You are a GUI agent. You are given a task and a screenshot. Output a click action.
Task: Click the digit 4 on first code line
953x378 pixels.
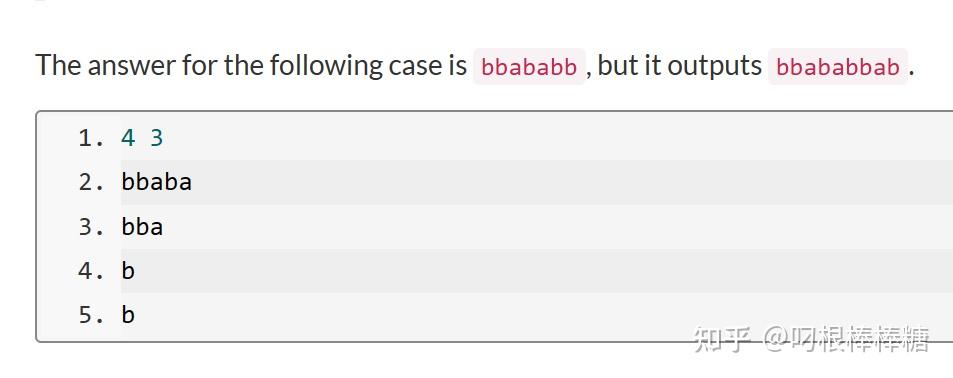pyautogui.click(x=128, y=139)
